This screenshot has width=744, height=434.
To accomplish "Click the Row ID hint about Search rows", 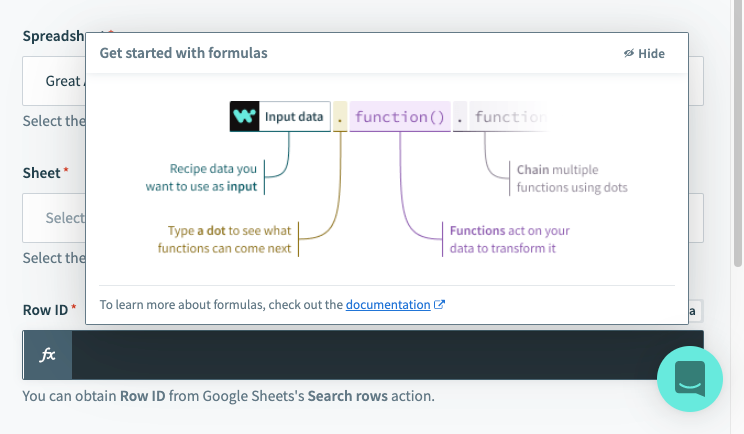I will coord(228,396).
